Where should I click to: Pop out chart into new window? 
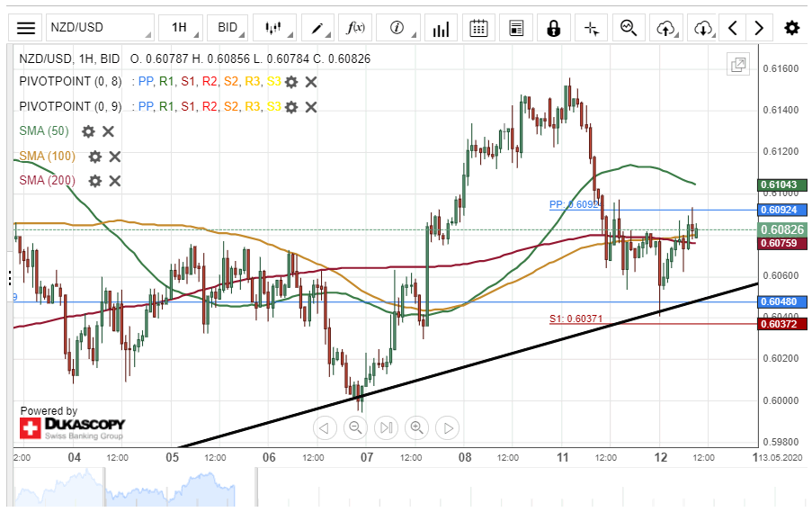(738, 65)
